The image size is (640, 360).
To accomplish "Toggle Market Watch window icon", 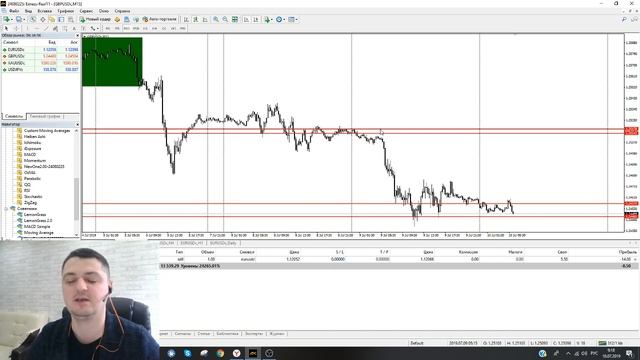I will (33, 19).
